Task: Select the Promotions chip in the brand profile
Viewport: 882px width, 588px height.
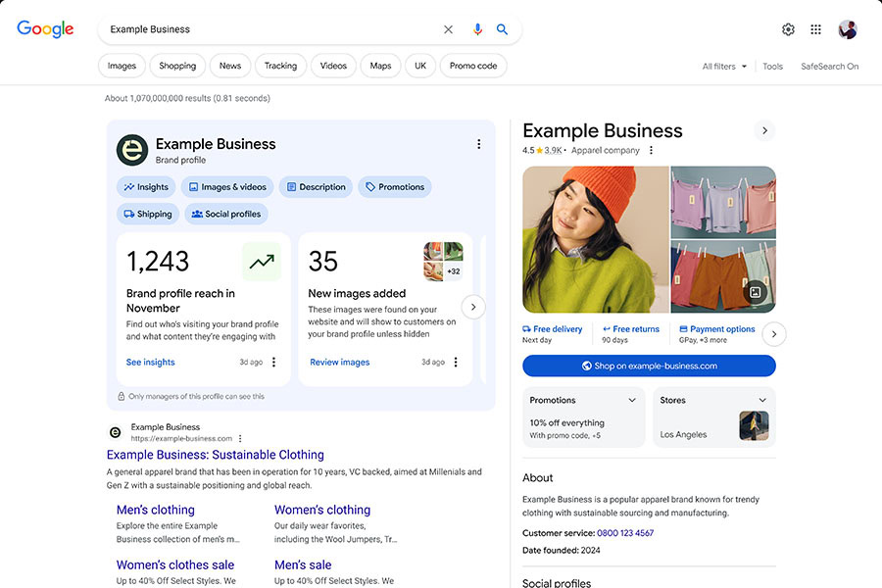Action: [x=395, y=187]
